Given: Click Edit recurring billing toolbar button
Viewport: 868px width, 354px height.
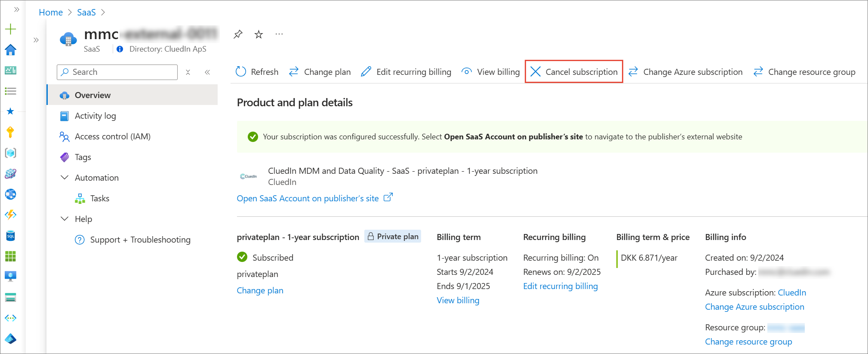Looking at the screenshot, I should pyautogui.click(x=406, y=72).
